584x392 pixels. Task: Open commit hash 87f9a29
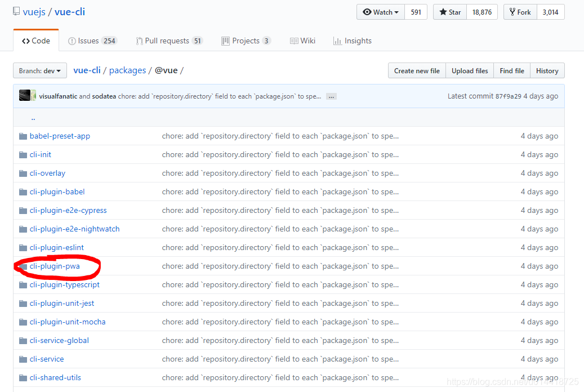tap(508, 96)
